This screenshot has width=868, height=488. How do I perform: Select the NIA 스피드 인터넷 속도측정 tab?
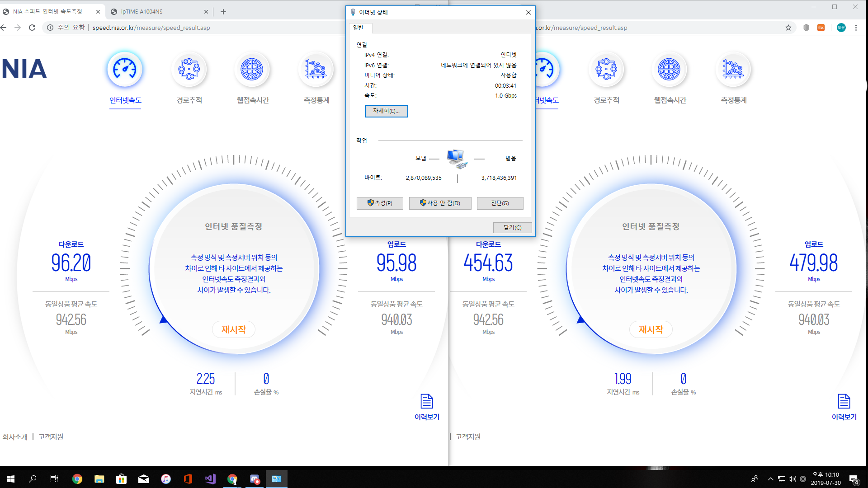click(52, 12)
